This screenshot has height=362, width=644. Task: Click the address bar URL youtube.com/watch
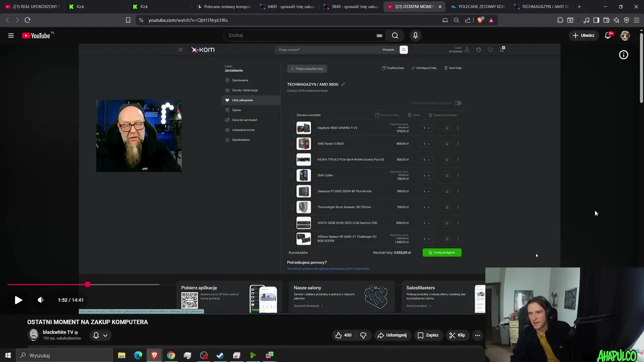click(x=188, y=20)
